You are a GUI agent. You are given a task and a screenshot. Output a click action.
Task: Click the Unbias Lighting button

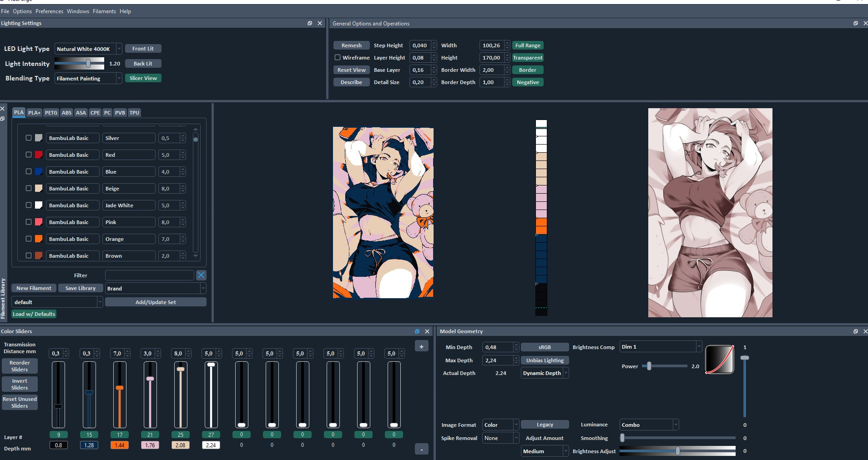pyautogui.click(x=545, y=360)
